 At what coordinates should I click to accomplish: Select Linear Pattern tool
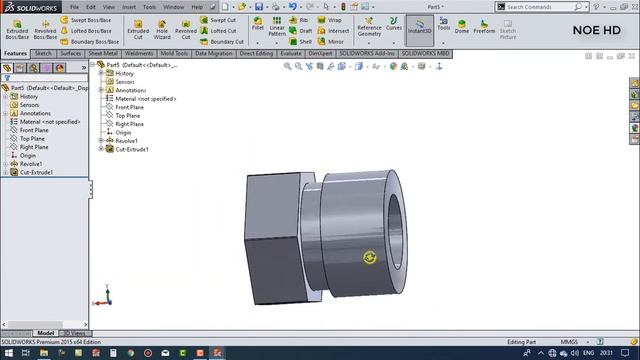[x=277, y=27]
